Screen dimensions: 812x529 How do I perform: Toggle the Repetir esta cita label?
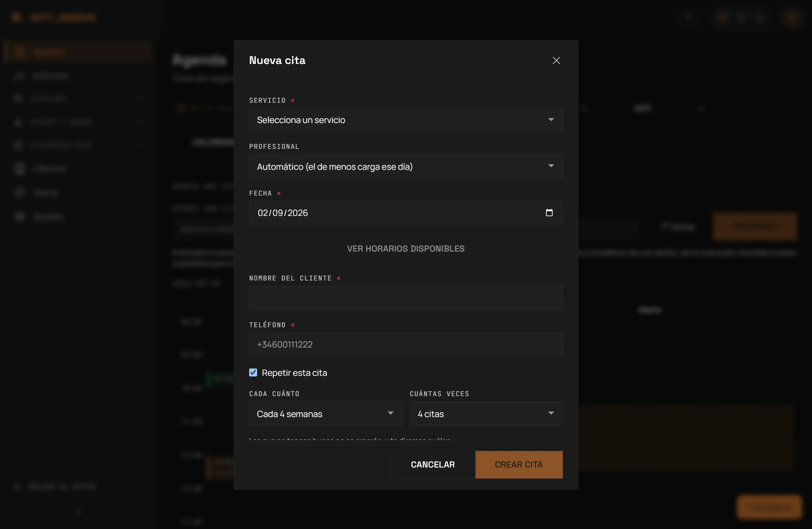point(294,373)
